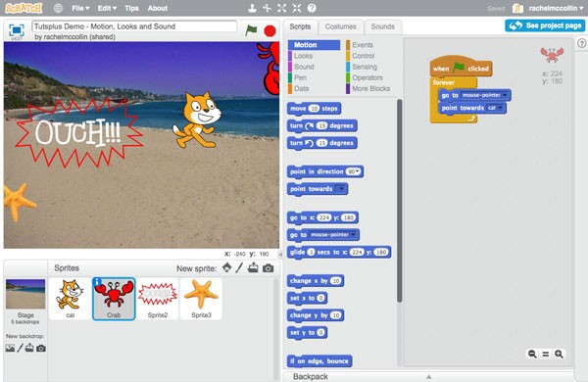588x382 pixels.
Task: Select the Looks block category
Action: pos(303,56)
